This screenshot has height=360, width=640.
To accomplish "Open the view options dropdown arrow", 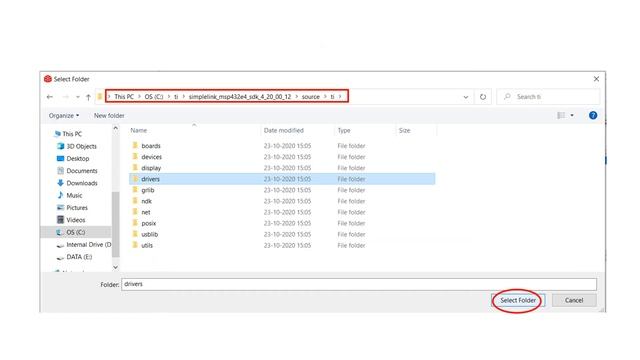I will pyautogui.click(x=572, y=116).
